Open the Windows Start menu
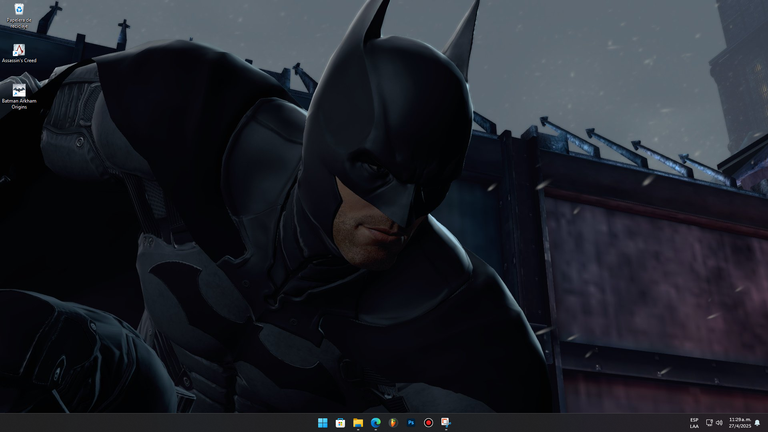The height and width of the screenshot is (432, 768). (x=322, y=423)
